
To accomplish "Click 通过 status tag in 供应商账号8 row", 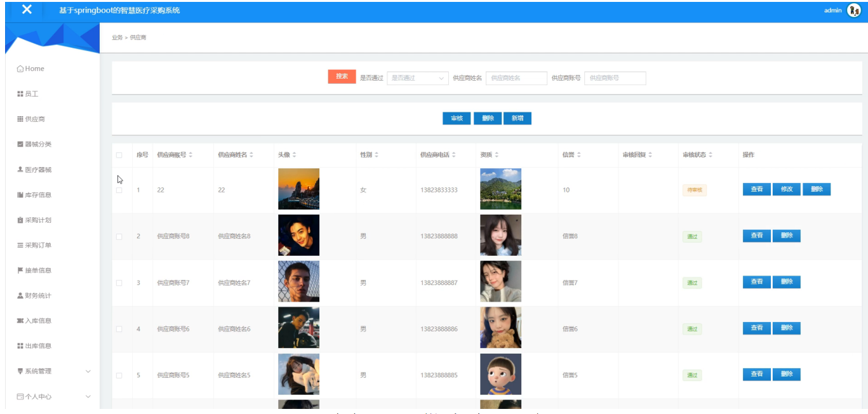I will tap(692, 237).
